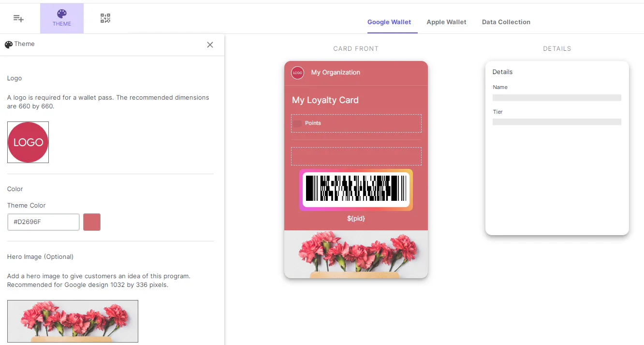Open the theme color swatch picker
This screenshot has width=644, height=345.
coord(92,222)
